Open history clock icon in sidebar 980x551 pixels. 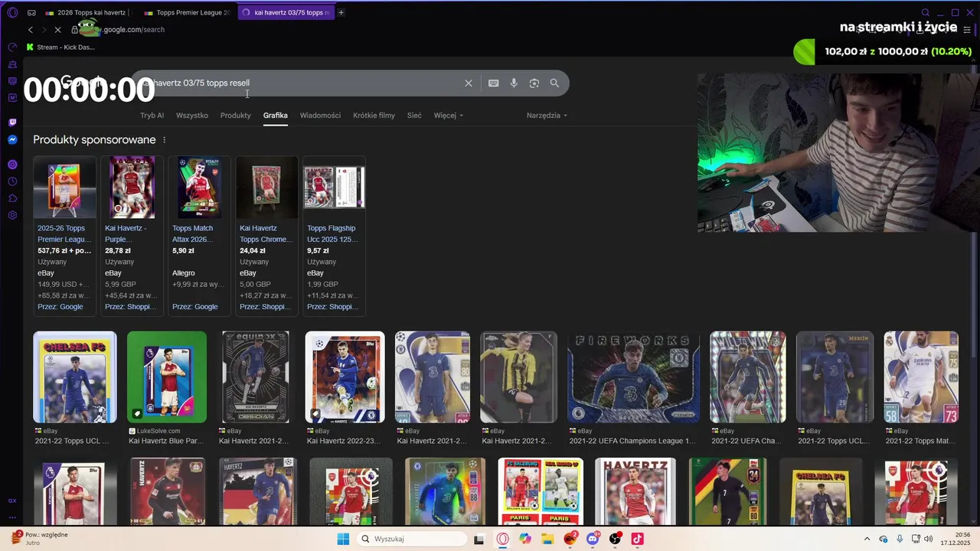(12, 181)
